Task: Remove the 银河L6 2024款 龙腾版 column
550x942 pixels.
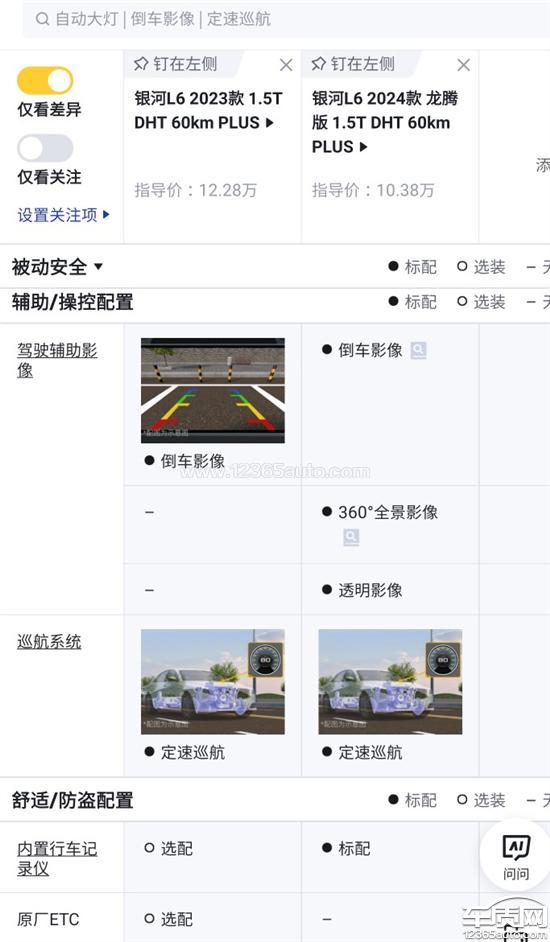Action: pyautogui.click(x=463, y=65)
